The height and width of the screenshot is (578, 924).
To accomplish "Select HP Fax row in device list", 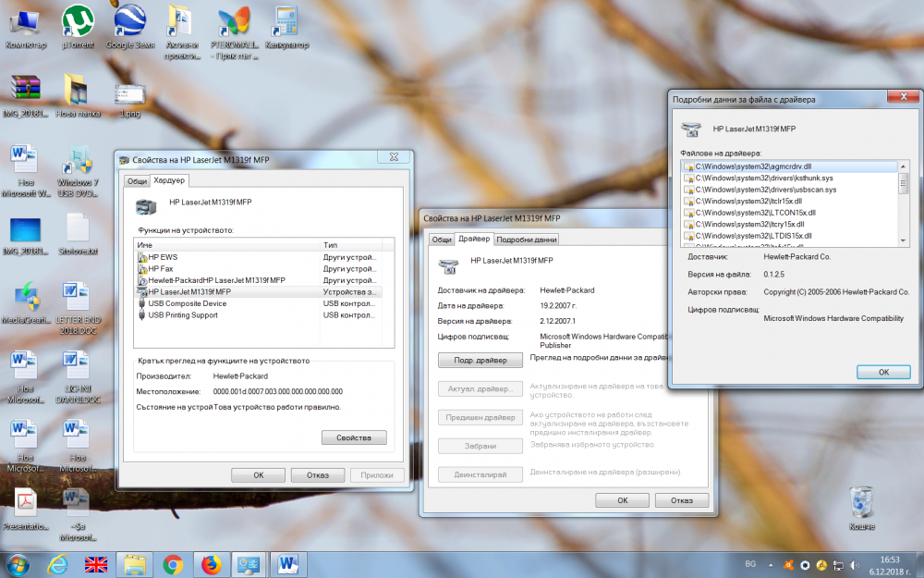I will tap(258, 268).
